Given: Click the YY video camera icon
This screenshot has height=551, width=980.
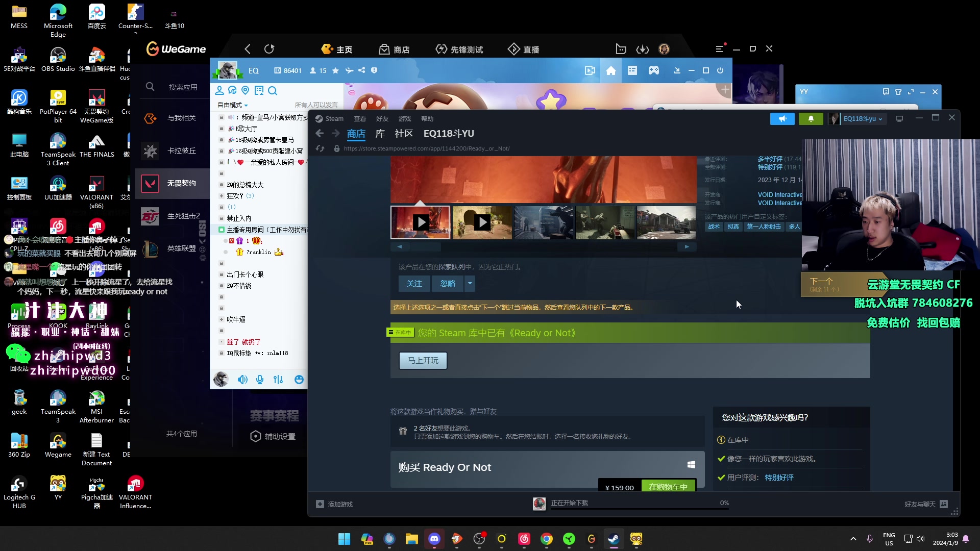Looking at the screenshot, I should (x=590, y=70).
